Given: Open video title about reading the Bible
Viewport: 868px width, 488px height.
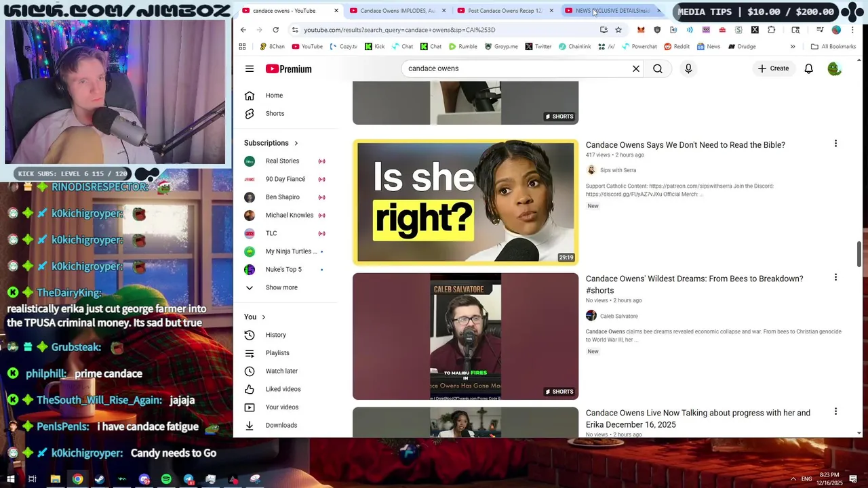Looking at the screenshot, I should [685, 145].
